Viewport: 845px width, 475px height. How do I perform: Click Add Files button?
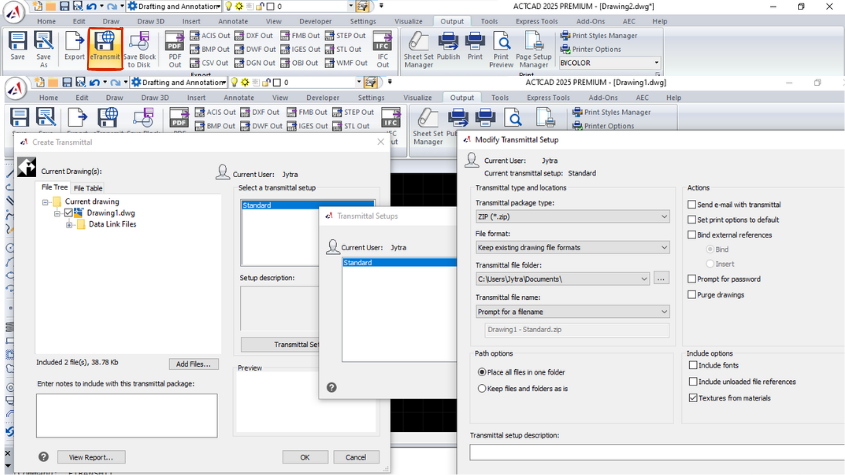pos(193,364)
